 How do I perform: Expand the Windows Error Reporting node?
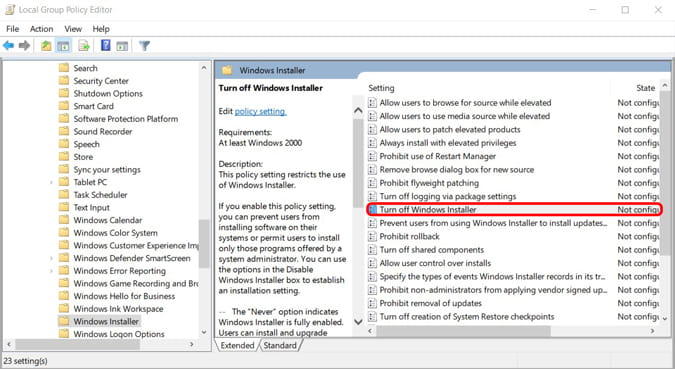coord(51,271)
